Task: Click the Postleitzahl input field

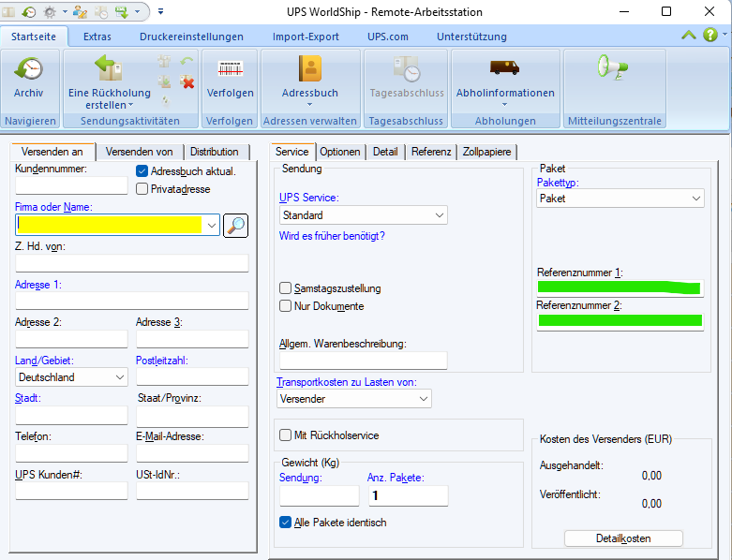Action: click(x=192, y=376)
